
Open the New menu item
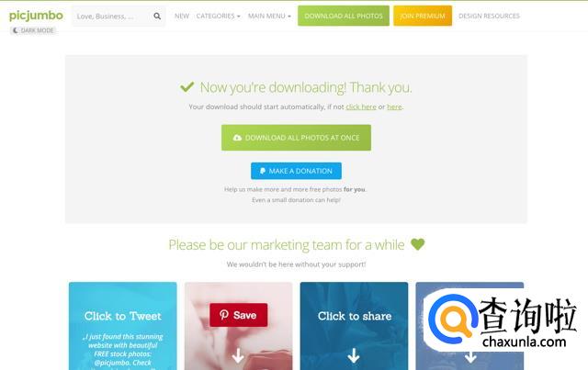click(182, 17)
